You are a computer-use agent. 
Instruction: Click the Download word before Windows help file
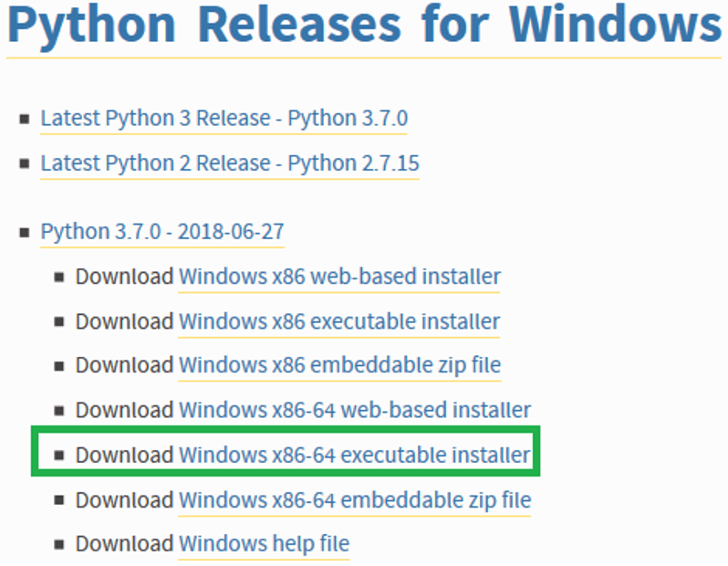pos(124,544)
